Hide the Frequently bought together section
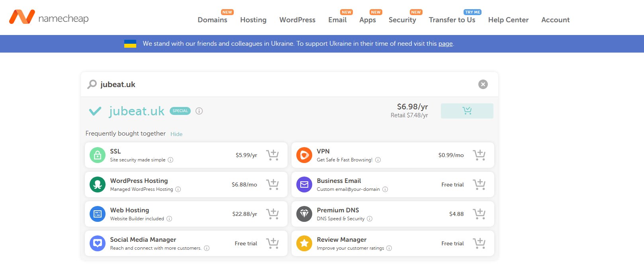Viewport: 644px width, 268px height. [x=176, y=134]
